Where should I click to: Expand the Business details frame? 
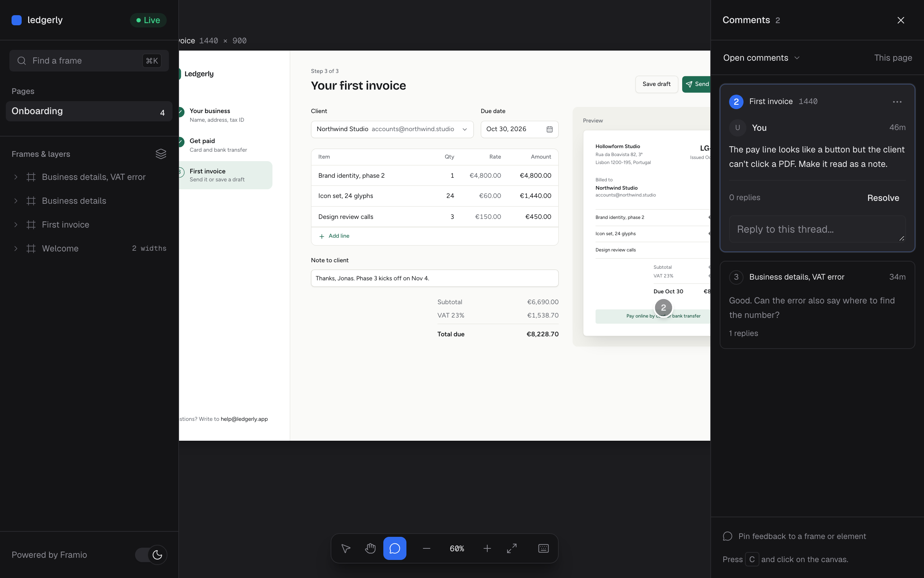click(x=16, y=201)
